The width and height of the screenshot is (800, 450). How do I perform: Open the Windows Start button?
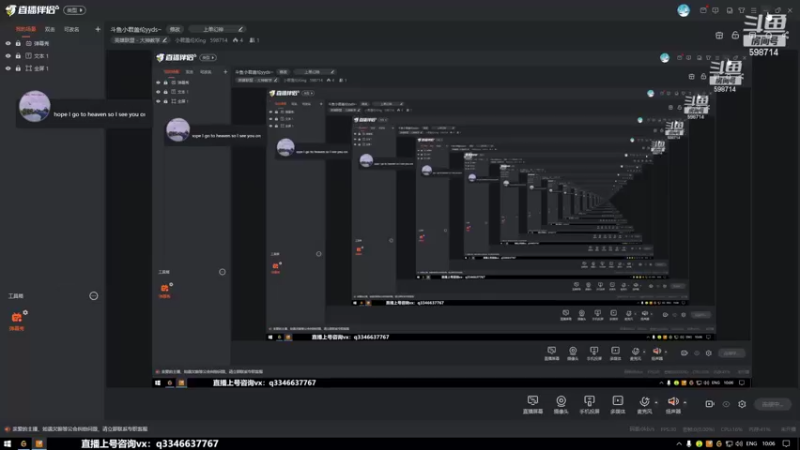click(x=7, y=444)
